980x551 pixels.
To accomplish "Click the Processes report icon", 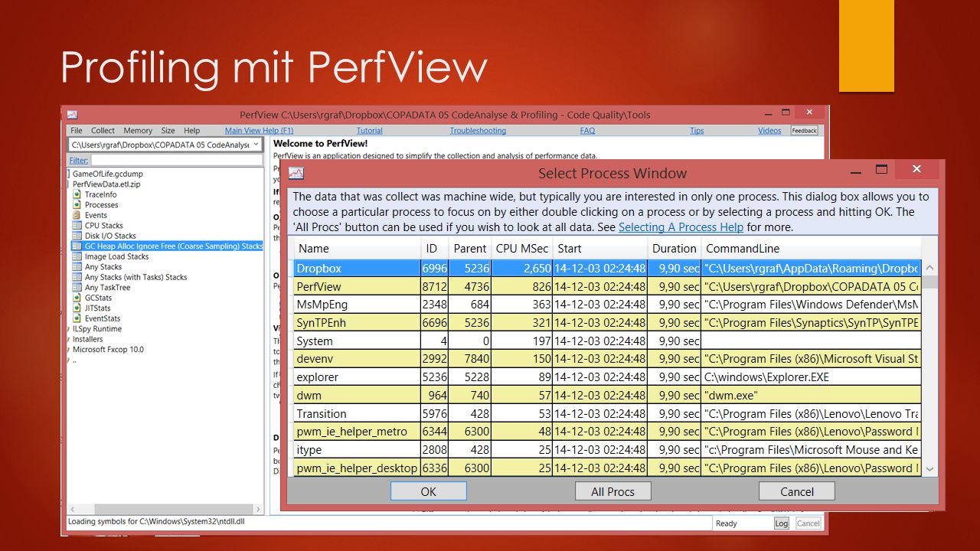I will [x=77, y=205].
